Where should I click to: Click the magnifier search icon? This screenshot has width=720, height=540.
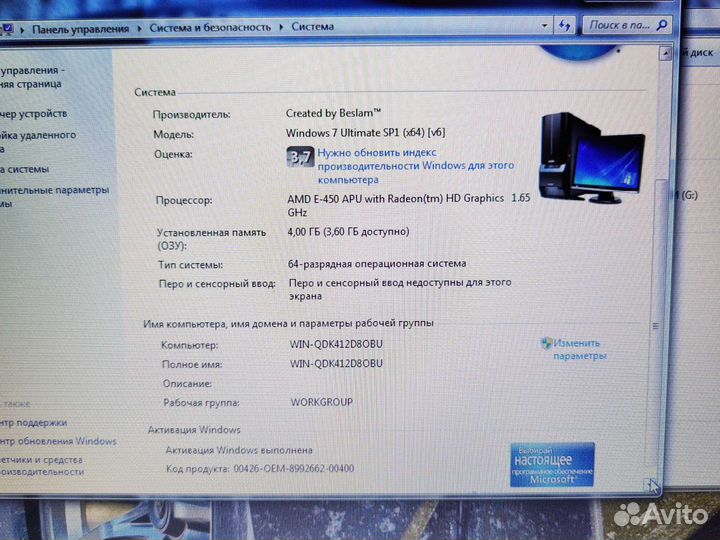[662, 25]
